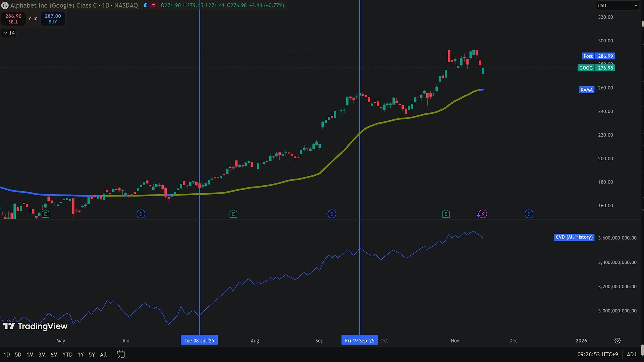Click the May label on time axis
The height and width of the screenshot is (362, 644).
click(61, 341)
